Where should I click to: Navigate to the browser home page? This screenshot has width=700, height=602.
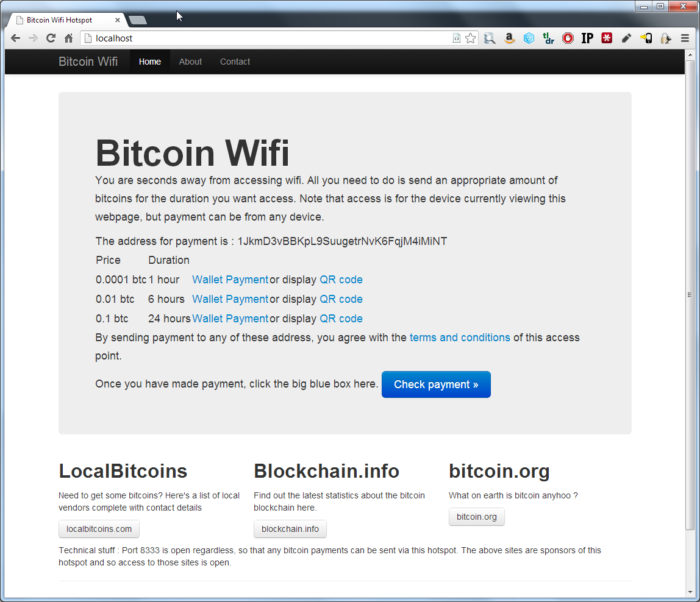click(x=68, y=38)
